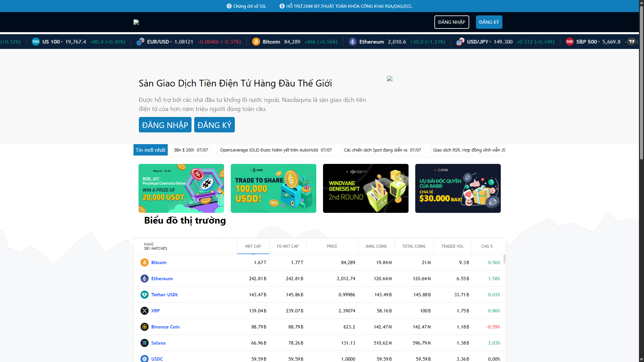This screenshot has height=362, width=644.
Task: Open the Solana link in the table
Action: click(158, 343)
